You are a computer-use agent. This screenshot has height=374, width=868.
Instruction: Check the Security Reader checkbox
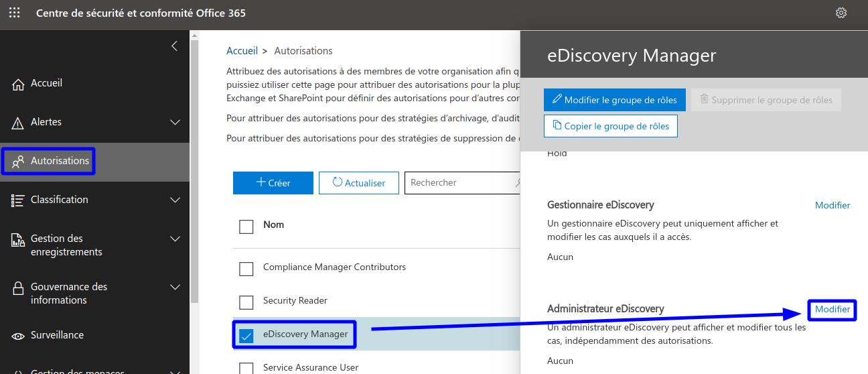point(246,302)
